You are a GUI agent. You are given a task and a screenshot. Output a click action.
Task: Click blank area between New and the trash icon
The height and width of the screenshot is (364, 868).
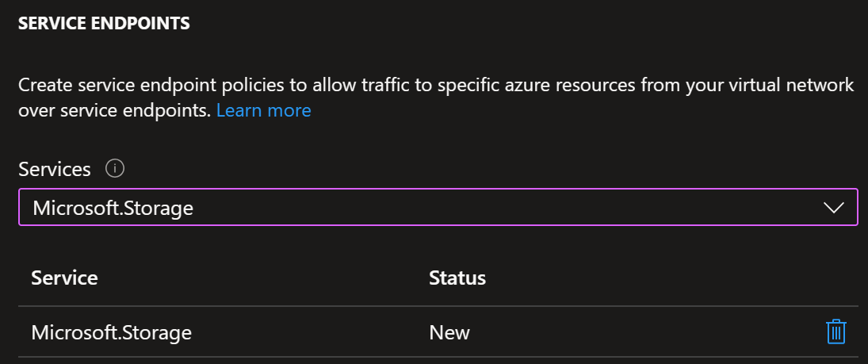(x=648, y=332)
